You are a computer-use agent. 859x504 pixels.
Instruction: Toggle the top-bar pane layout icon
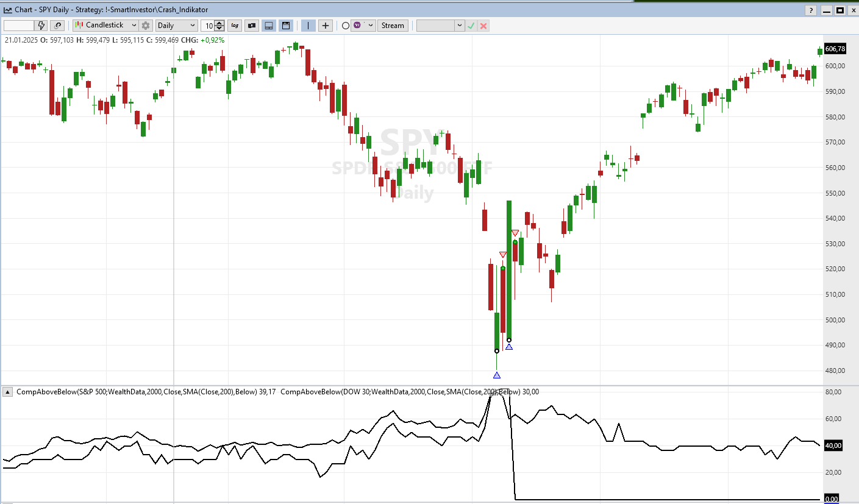pyautogui.click(x=285, y=26)
